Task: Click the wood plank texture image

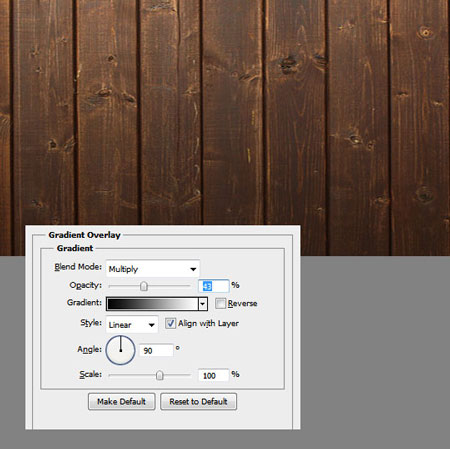Action: point(225,112)
